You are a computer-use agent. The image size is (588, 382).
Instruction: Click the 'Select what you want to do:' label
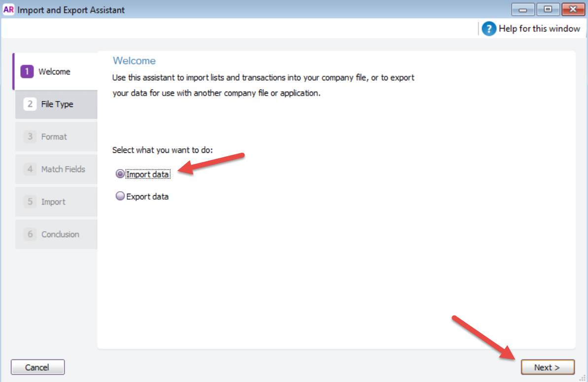point(162,150)
